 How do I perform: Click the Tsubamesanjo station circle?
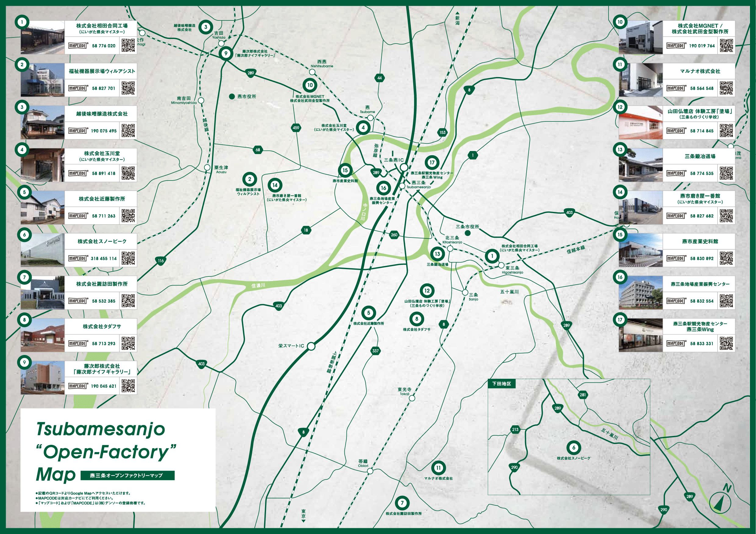(402, 186)
